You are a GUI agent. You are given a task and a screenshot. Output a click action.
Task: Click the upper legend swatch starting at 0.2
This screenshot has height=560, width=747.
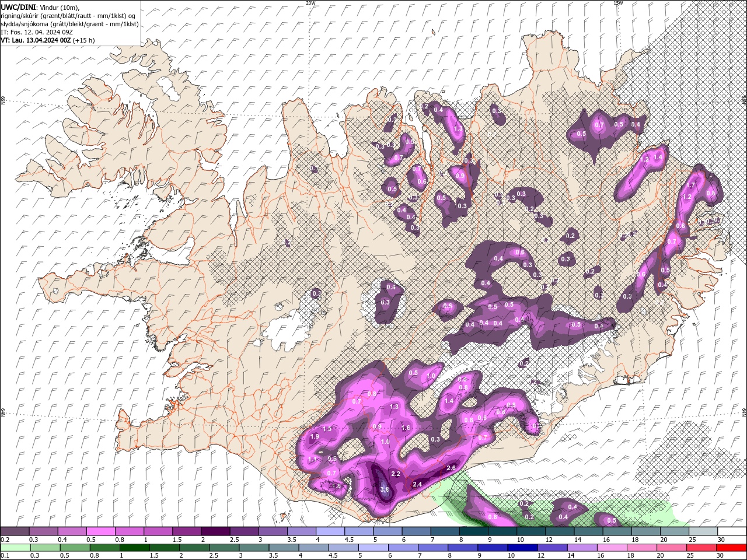(15, 531)
